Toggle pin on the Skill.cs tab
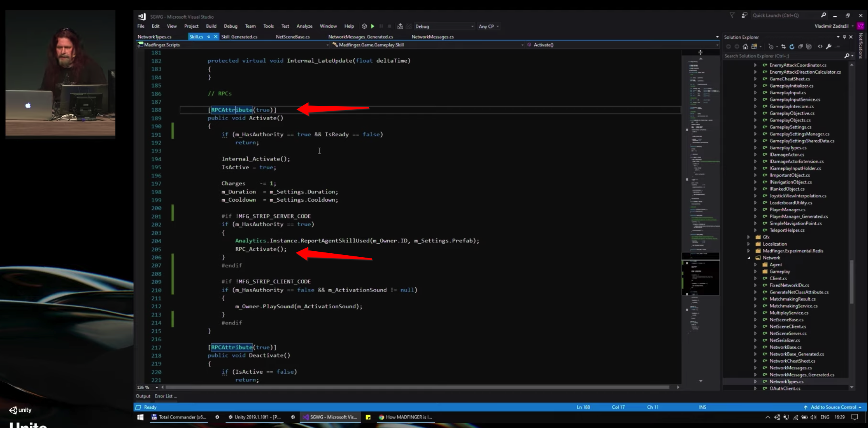 [208, 36]
